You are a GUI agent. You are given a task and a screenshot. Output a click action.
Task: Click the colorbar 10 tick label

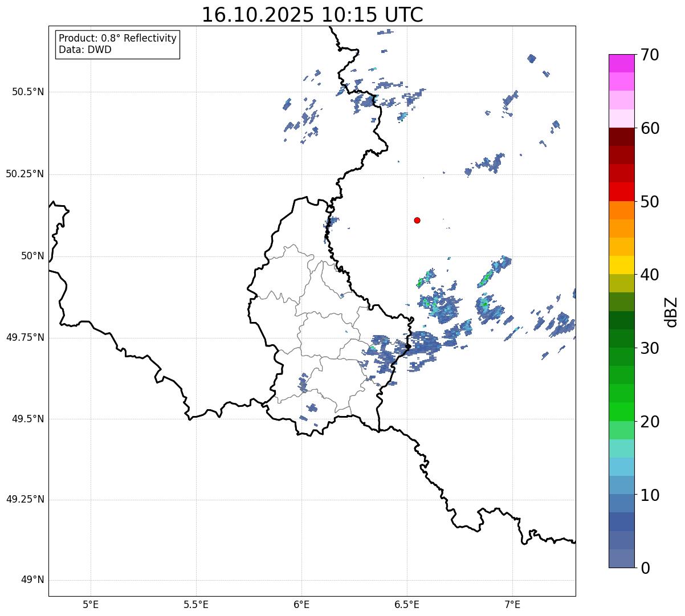pos(650,495)
